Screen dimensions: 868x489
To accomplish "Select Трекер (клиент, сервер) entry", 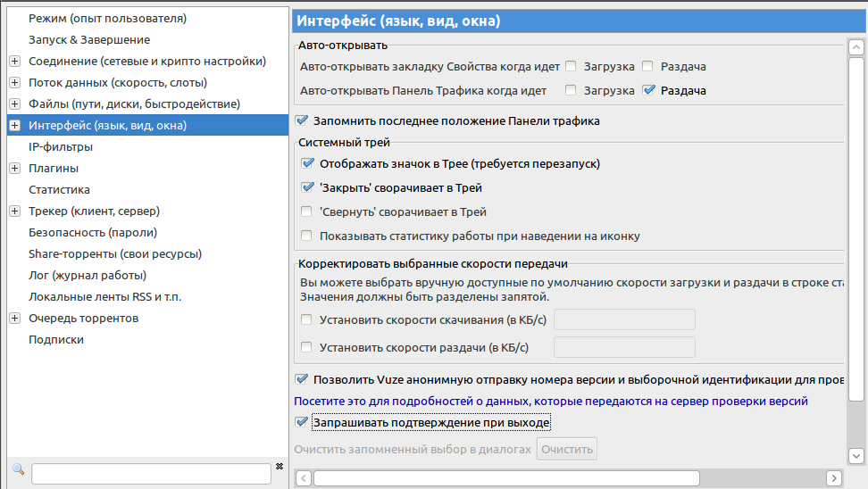I will [94, 211].
